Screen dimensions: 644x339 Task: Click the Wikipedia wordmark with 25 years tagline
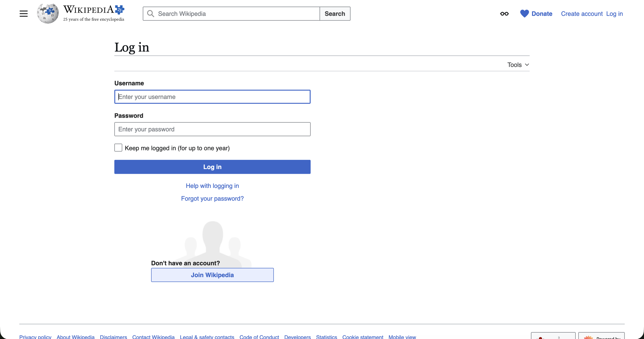(94, 13)
